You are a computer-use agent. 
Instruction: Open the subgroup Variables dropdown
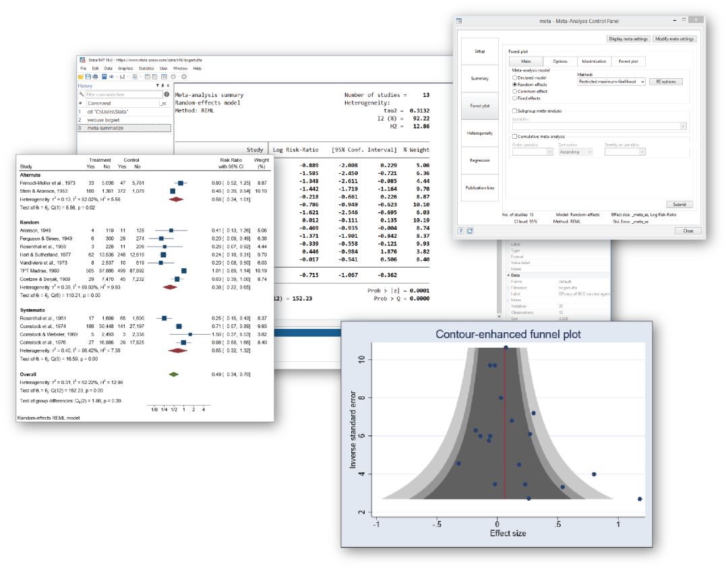pyautogui.click(x=599, y=126)
